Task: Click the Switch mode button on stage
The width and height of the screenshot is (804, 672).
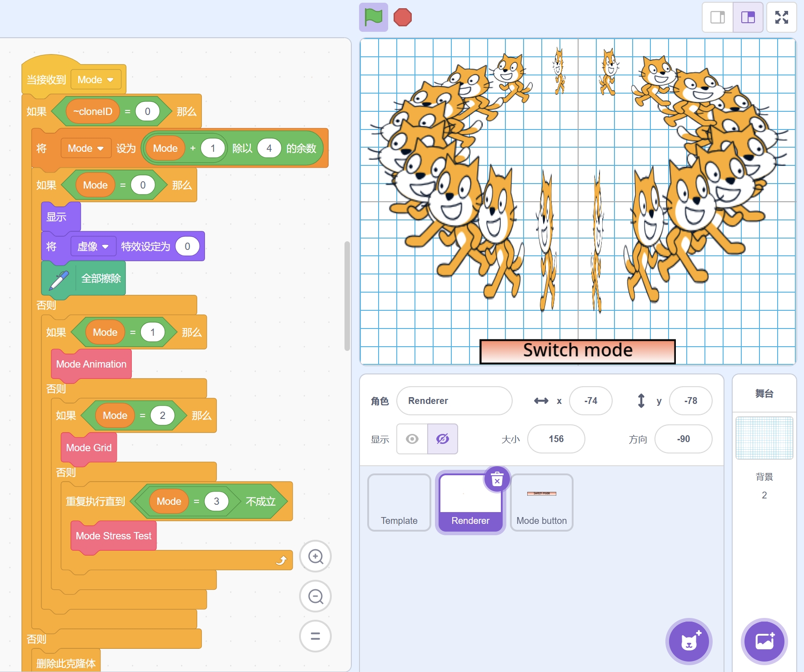Action: point(577,351)
